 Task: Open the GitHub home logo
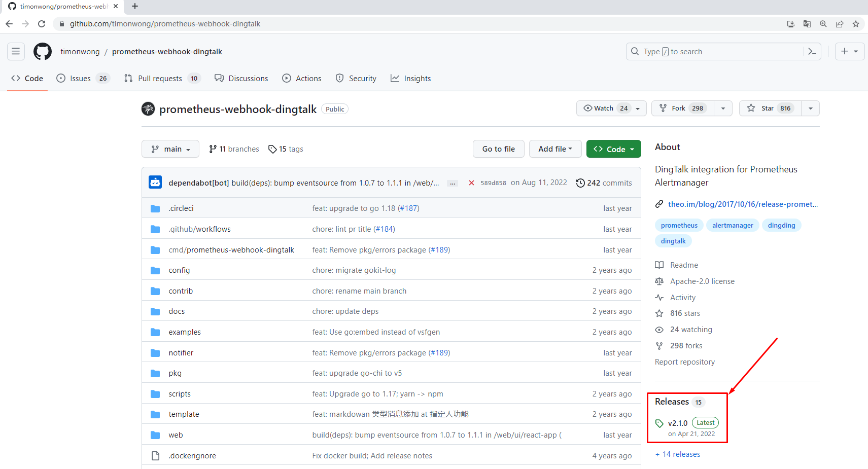coord(43,52)
